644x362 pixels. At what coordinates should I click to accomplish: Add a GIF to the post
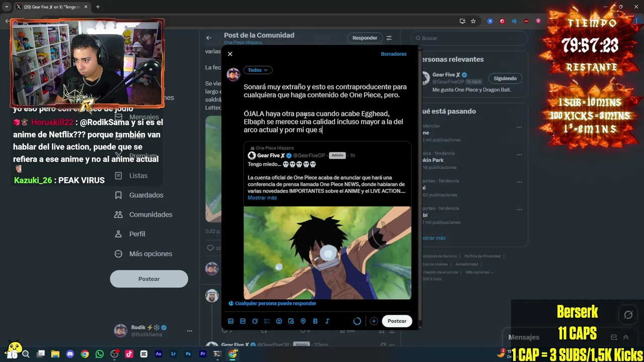click(243, 321)
